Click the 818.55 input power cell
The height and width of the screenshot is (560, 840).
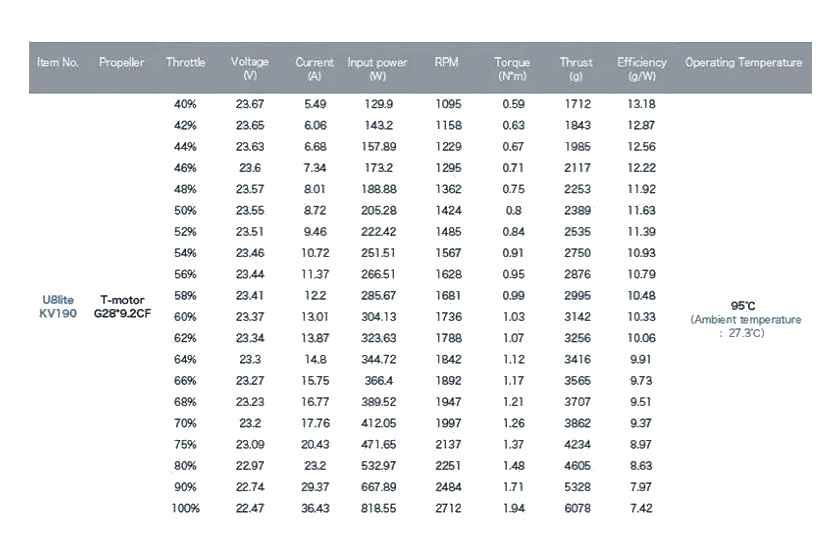tap(377, 508)
